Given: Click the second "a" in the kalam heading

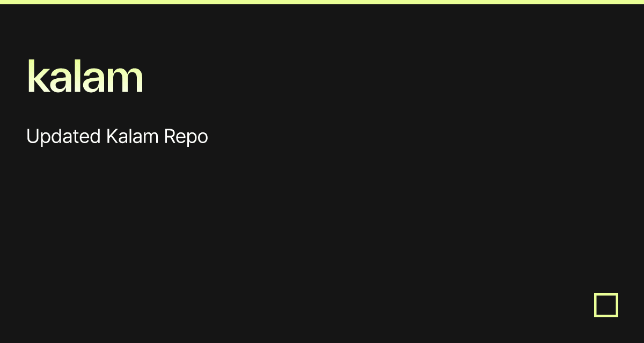Looking at the screenshot, I should click(92, 80).
